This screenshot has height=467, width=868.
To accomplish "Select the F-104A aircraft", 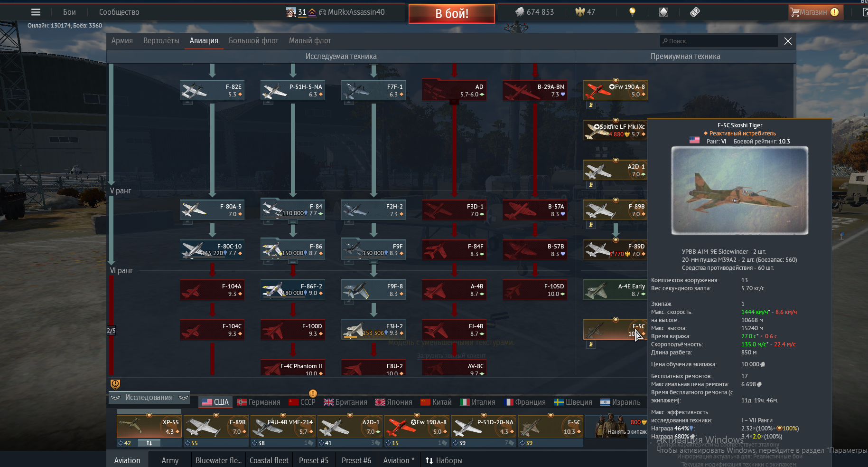I will click(x=212, y=290).
